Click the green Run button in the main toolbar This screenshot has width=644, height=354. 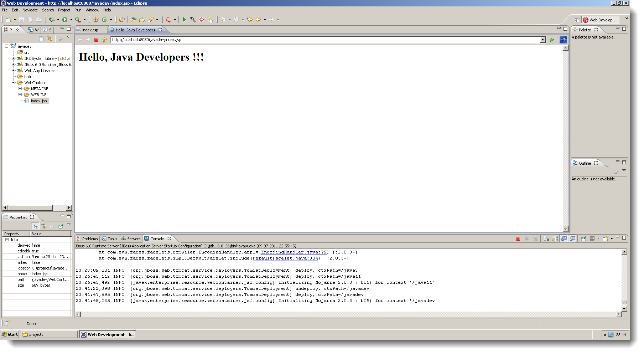tap(65, 20)
